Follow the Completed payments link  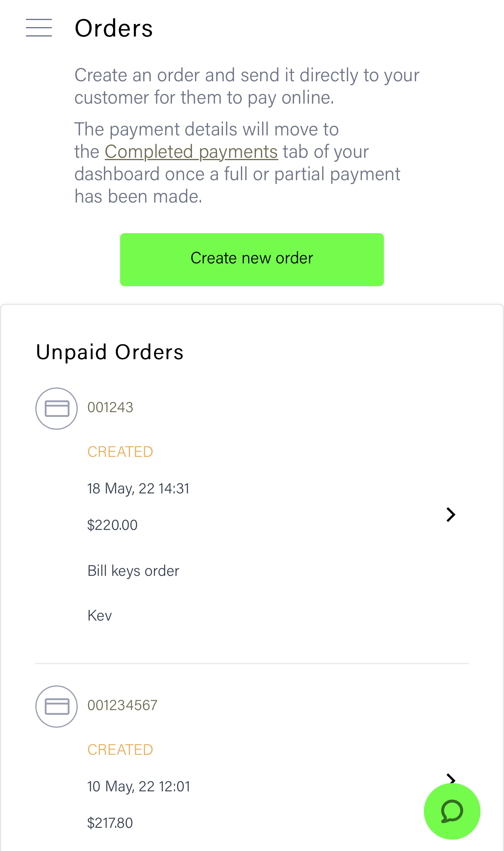coord(191,152)
